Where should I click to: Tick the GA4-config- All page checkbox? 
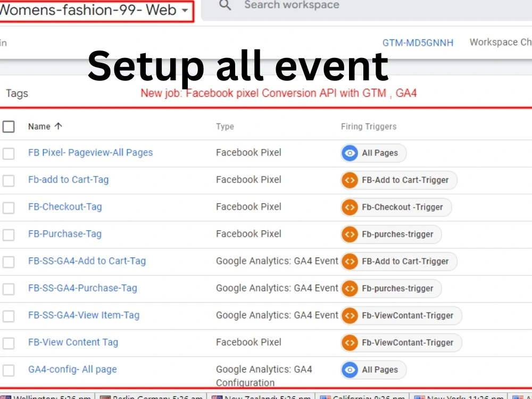point(9,370)
